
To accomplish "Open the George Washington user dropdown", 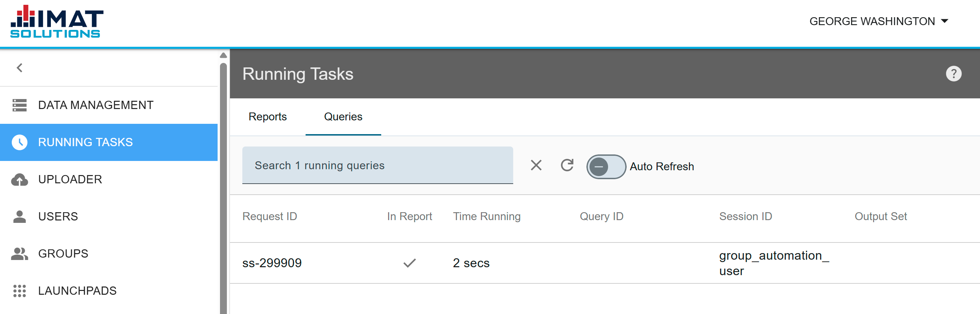I will click(878, 21).
